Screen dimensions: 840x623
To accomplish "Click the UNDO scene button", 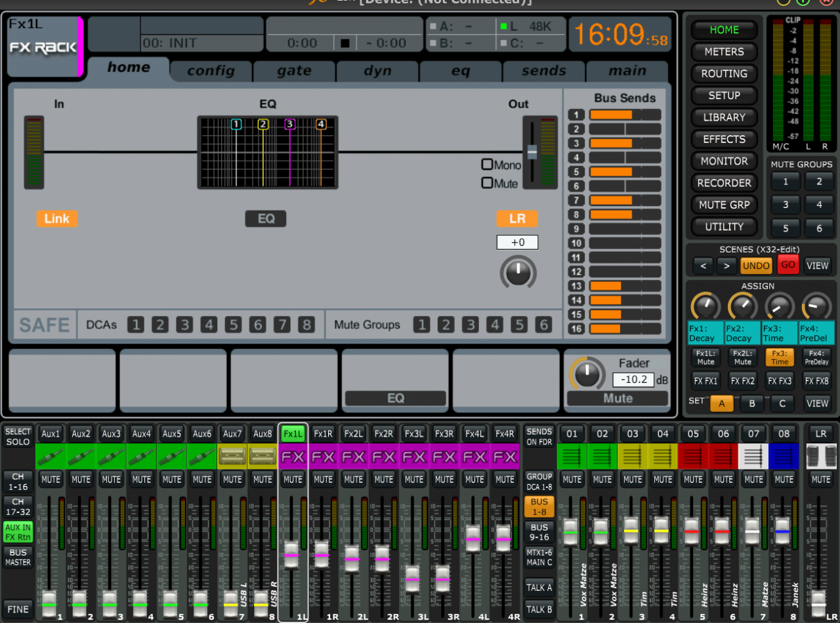I will point(756,266).
